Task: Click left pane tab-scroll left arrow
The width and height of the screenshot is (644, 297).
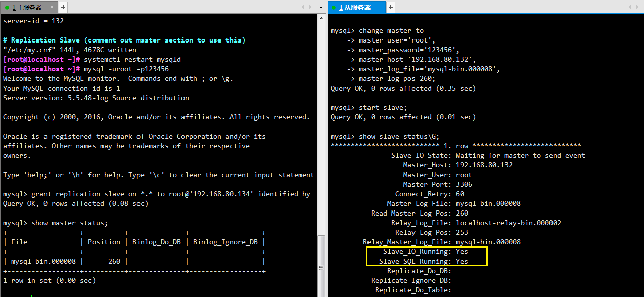Action: (x=303, y=7)
